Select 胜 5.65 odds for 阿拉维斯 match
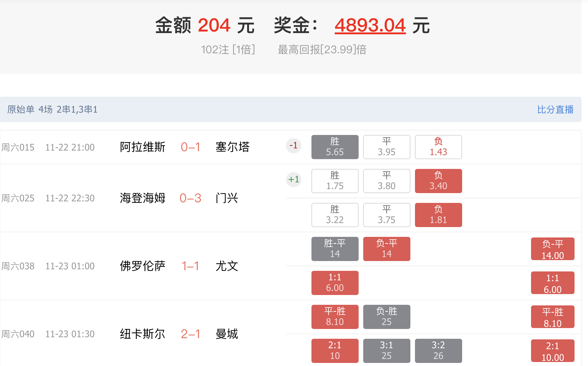The image size is (588, 366). 335,147
